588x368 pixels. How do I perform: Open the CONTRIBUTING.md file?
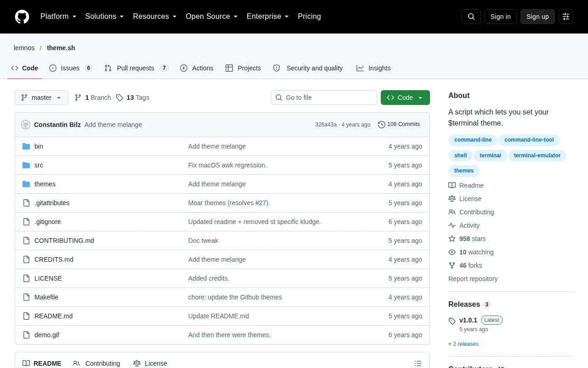64,241
